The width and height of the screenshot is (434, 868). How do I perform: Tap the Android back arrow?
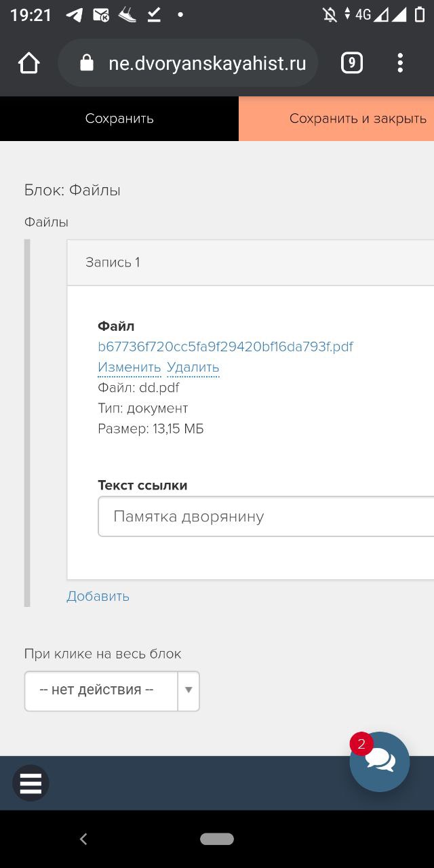coord(83,839)
